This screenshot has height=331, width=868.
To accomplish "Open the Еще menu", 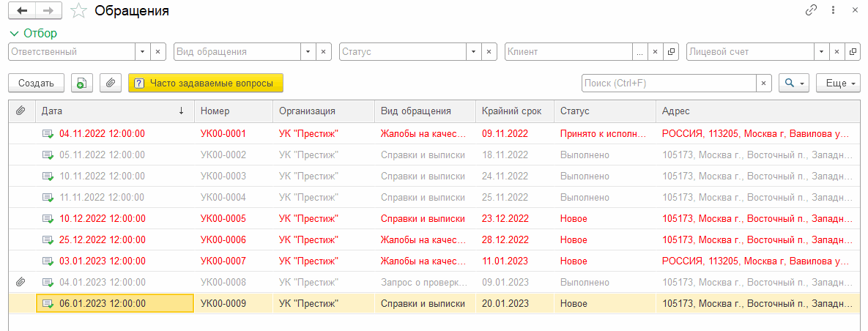I will (842, 83).
